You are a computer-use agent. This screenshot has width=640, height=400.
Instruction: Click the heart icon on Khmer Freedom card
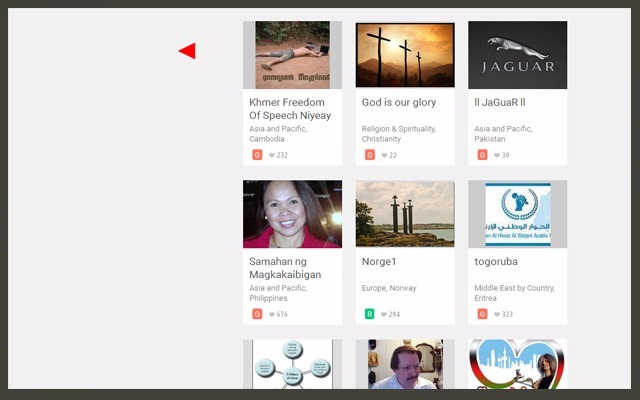click(272, 155)
